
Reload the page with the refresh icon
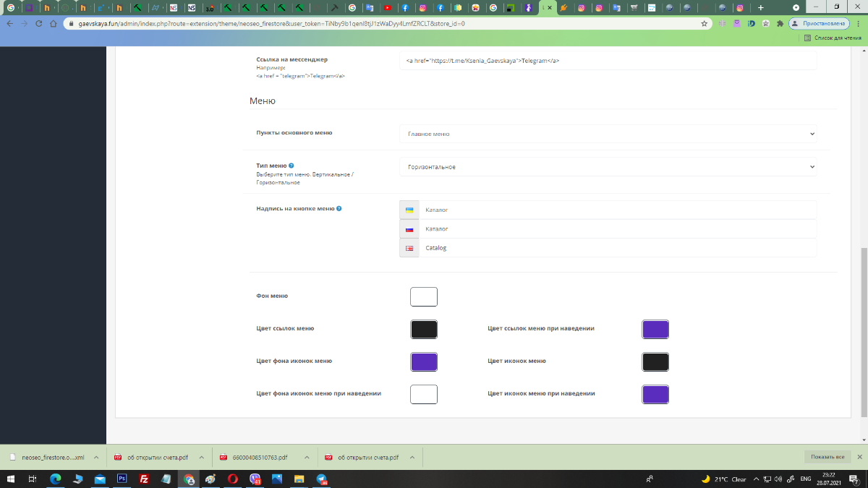pos(38,23)
